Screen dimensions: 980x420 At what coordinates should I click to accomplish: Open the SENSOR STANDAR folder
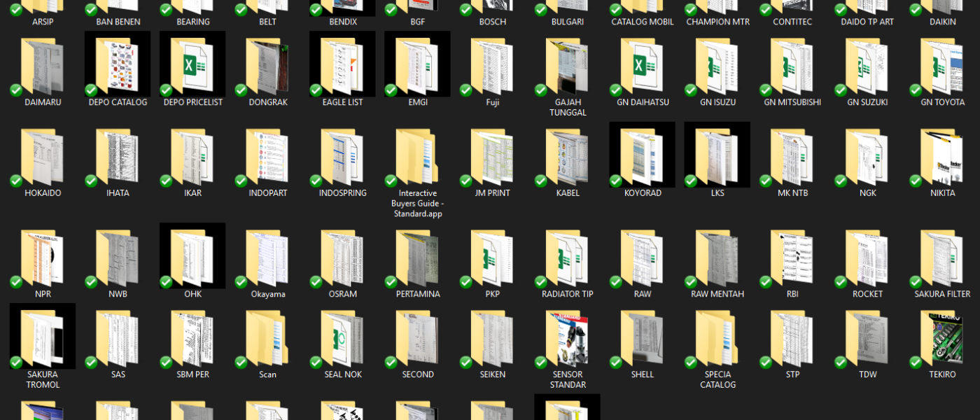tap(568, 339)
